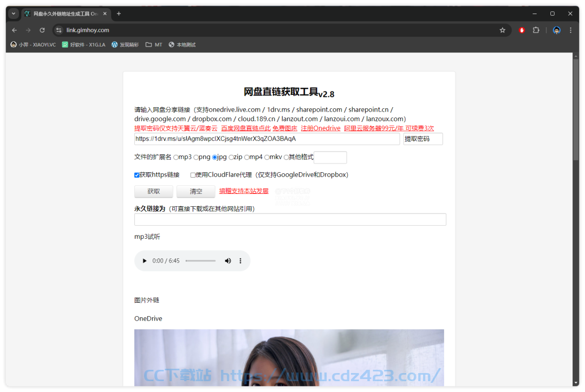585x392 pixels.
Task: Open the profile avatar menu
Action: 557,30
